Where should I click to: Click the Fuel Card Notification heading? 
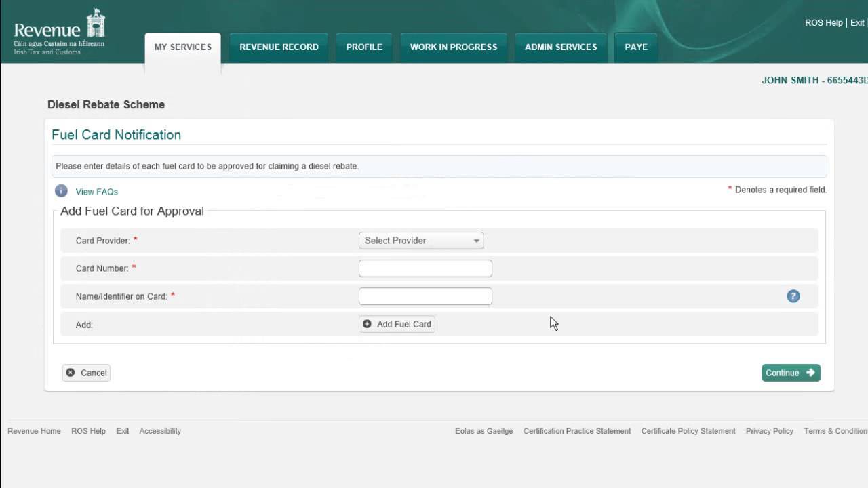click(x=116, y=135)
